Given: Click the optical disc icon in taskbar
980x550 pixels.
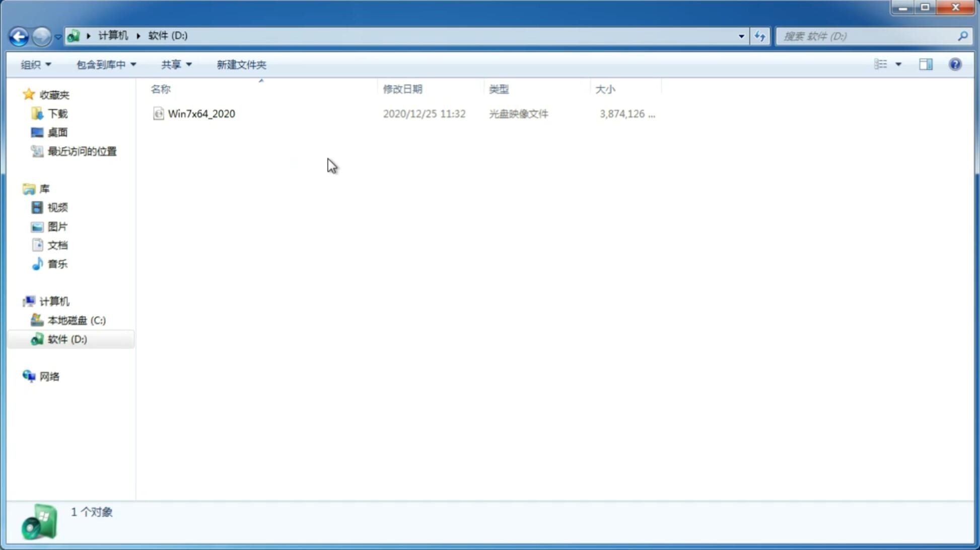Looking at the screenshot, I should pos(38,522).
